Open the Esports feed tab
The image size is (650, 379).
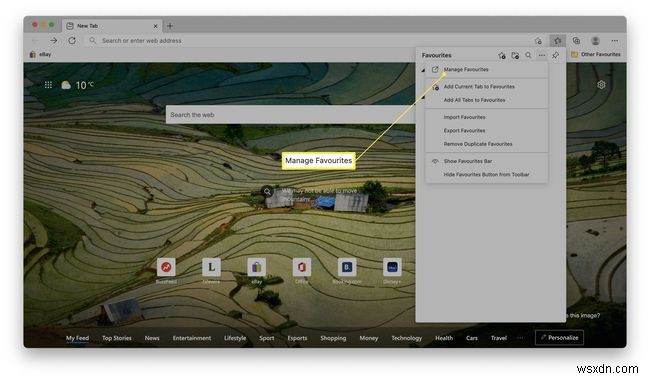(x=297, y=338)
